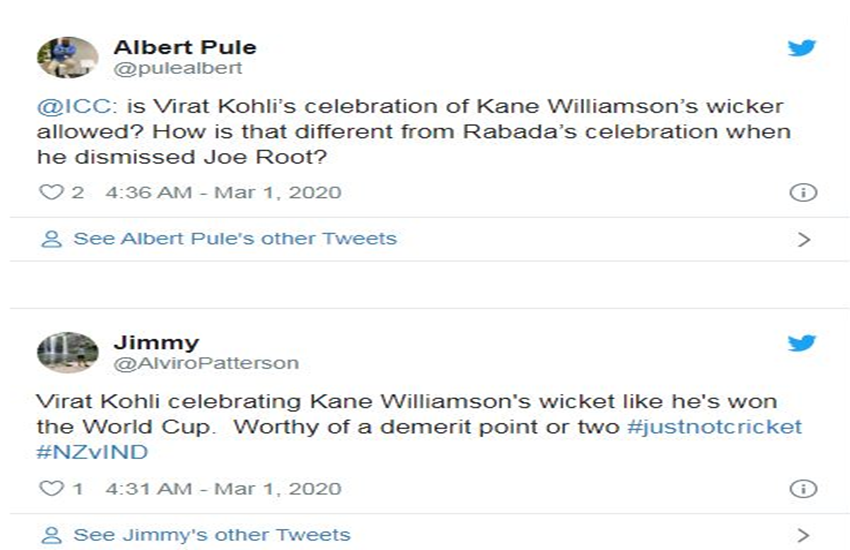Open the @ICC mention link
This screenshot has height=550, width=850.
coord(66,107)
